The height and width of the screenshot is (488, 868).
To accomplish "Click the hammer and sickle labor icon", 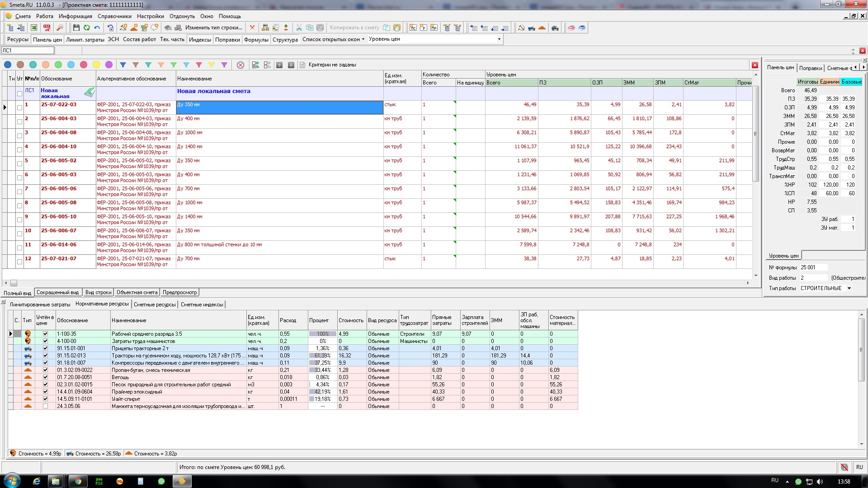I will coord(521,28).
